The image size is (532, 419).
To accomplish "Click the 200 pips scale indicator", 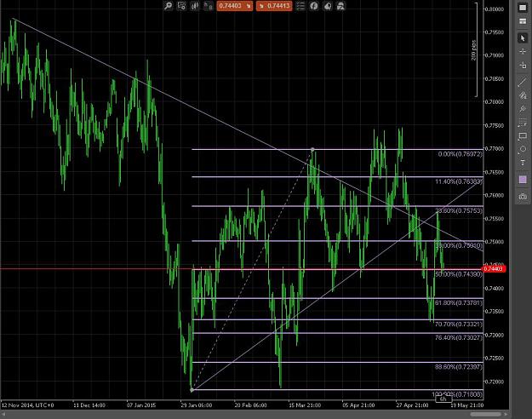I will tap(473, 50).
